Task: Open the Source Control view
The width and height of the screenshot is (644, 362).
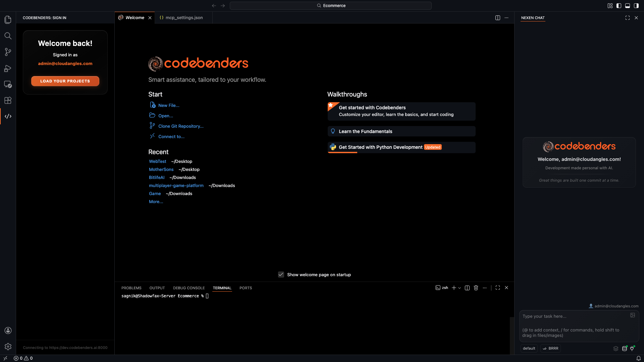Action: (8, 52)
